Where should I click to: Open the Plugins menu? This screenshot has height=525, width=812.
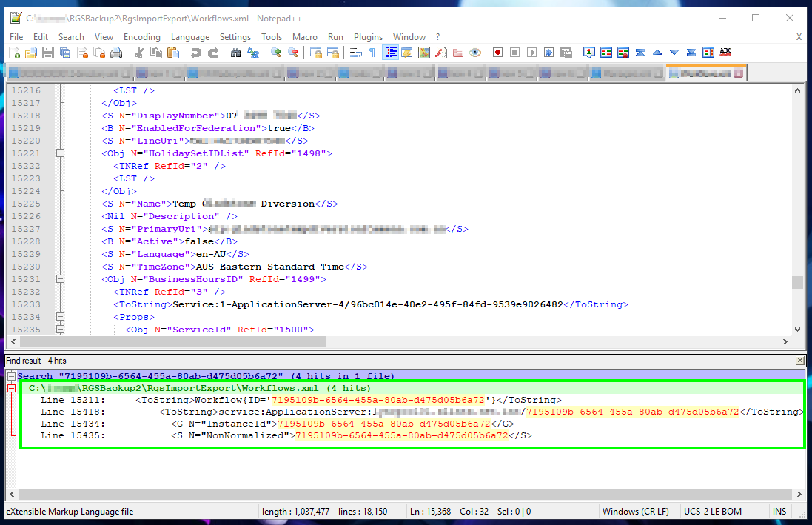point(368,37)
